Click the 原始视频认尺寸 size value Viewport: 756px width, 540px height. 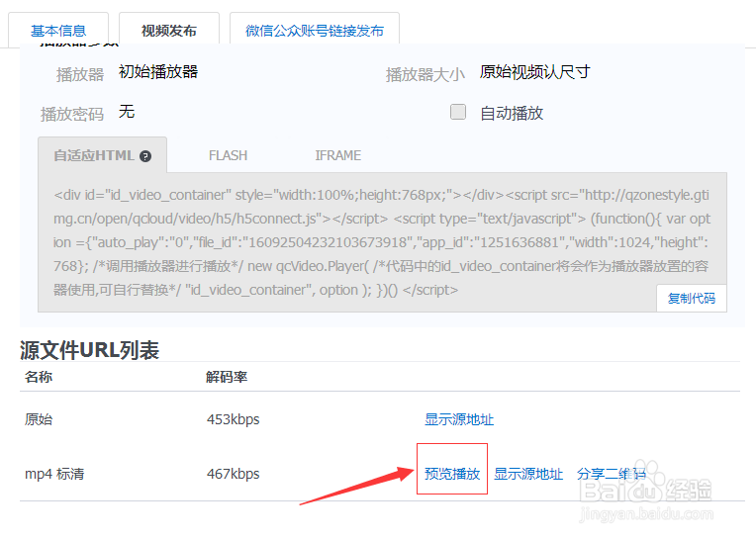point(534,72)
